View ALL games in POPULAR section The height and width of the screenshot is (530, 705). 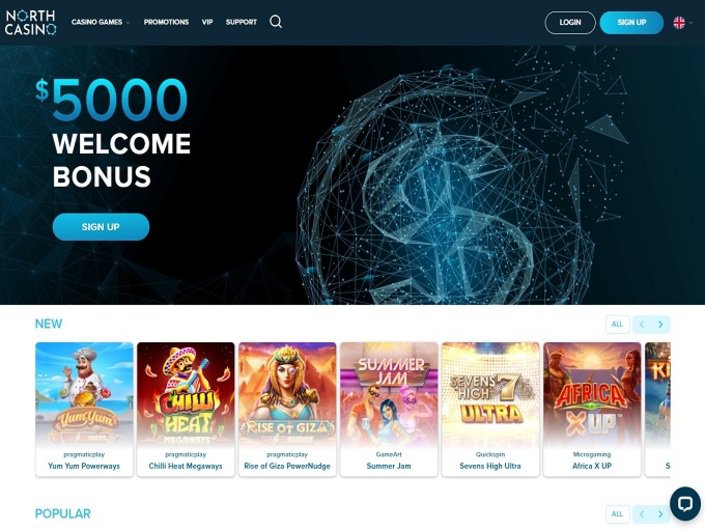click(x=617, y=514)
